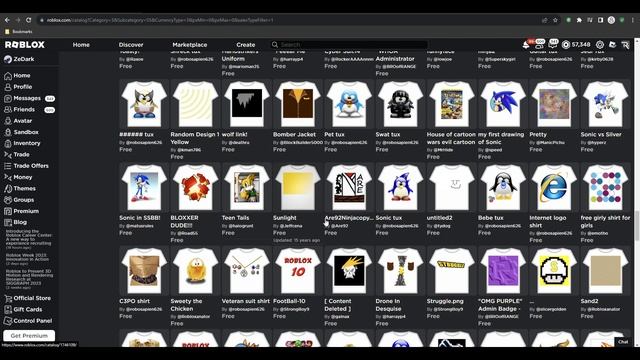Open the Roblox Week 2023 blog post

pos(27,259)
